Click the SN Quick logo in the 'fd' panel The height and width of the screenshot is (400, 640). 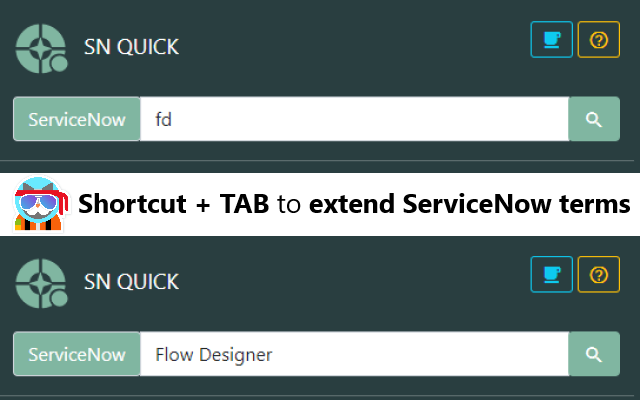pos(41,46)
